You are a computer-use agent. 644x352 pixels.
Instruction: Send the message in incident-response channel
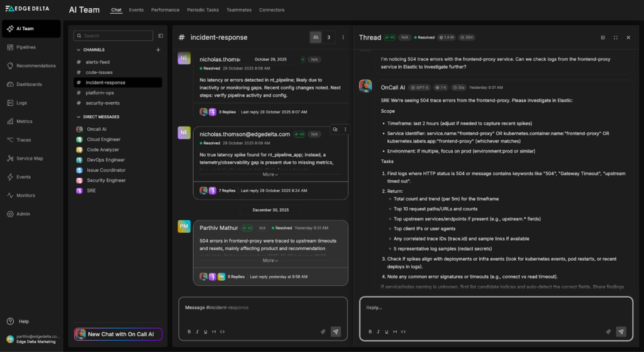[x=335, y=331]
